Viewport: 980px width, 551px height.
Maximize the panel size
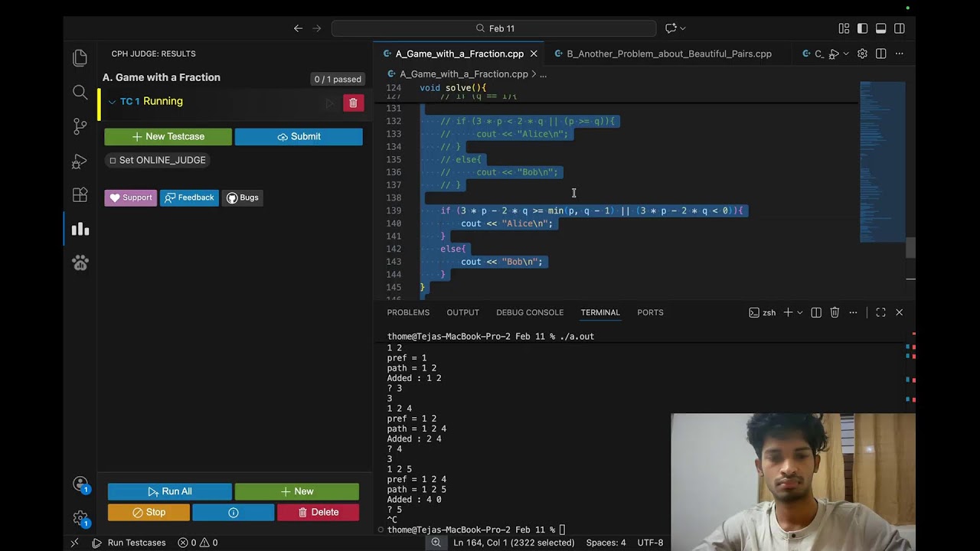point(880,312)
